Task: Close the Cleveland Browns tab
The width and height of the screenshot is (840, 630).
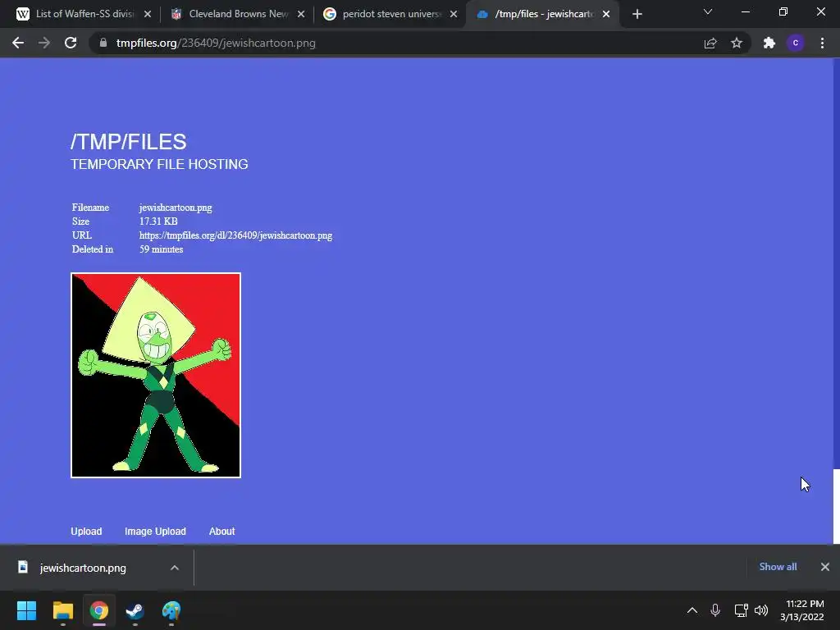Action: [x=301, y=15]
